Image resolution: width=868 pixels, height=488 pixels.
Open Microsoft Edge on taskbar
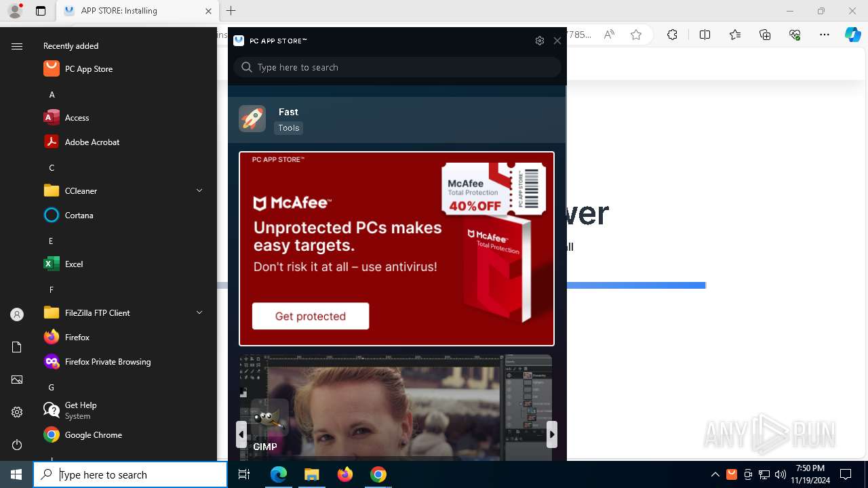(279, 474)
